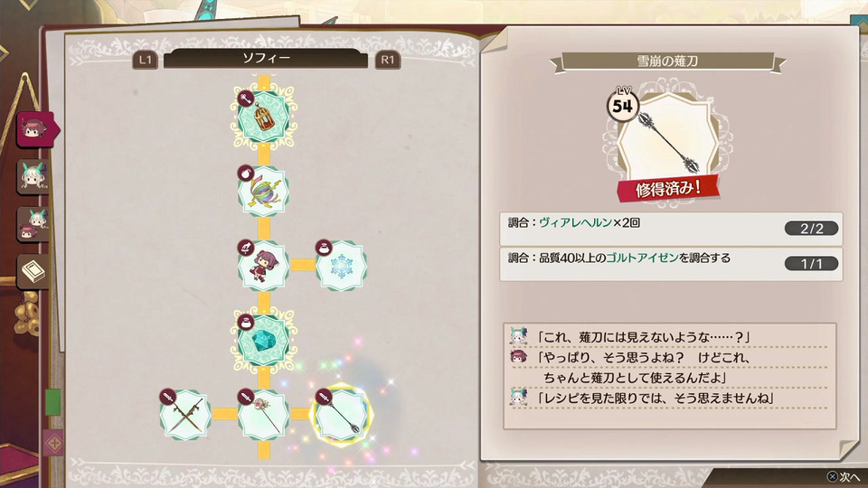This screenshot has width=868, height=488.
Task: Select the pink flower staff node
Action: tap(263, 415)
